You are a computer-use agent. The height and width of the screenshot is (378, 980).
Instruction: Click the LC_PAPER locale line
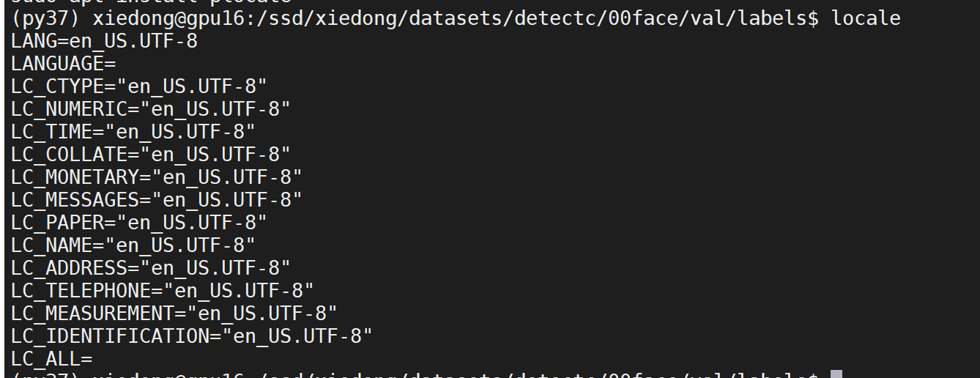[139, 223]
